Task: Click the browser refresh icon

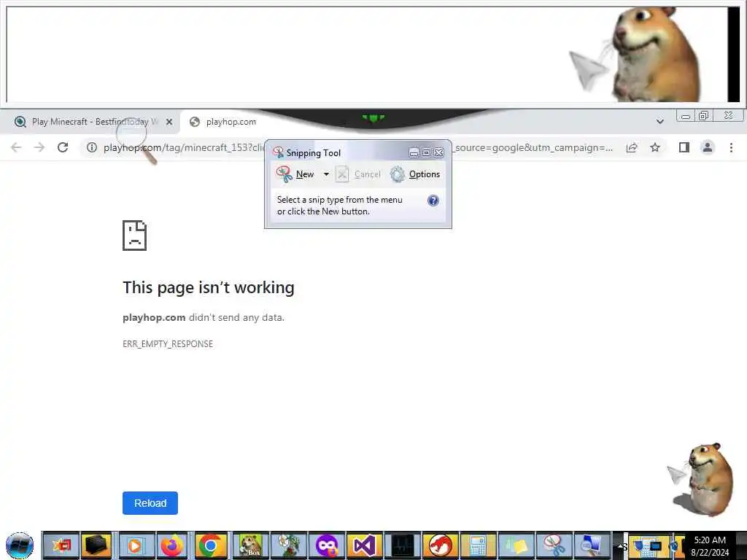Action: [x=63, y=147]
